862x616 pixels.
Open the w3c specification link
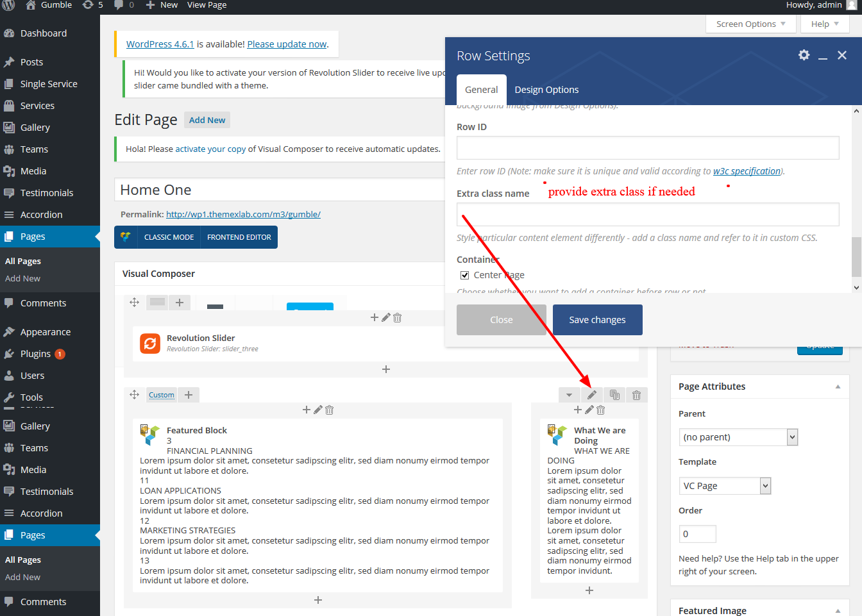click(x=747, y=171)
